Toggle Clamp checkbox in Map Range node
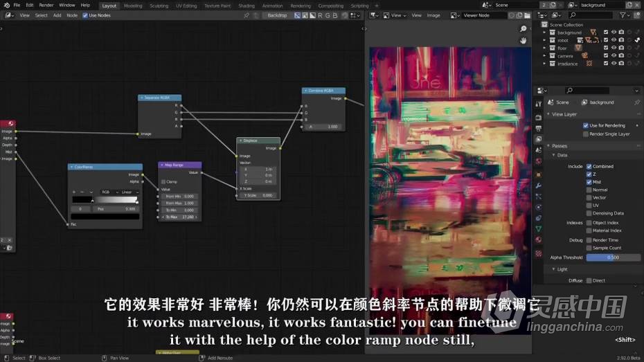 (x=163, y=181)
